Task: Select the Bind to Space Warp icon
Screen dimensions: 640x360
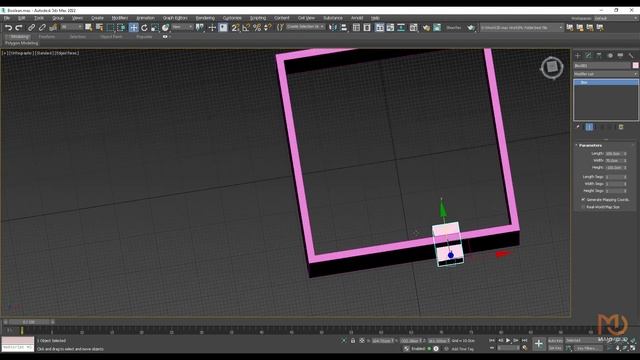Action: [53, 28]
